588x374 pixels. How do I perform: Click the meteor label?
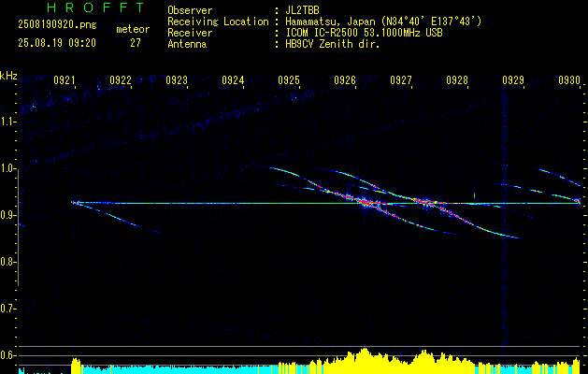pos(133,29)
